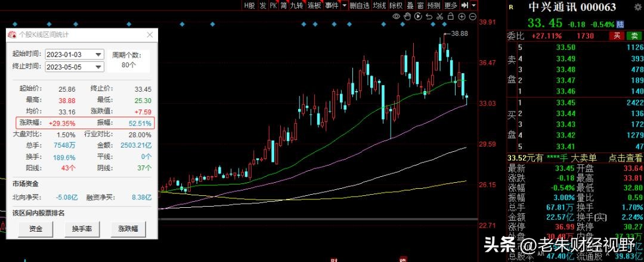Screen dimensions: 644x262
Task: Expand dropdown arrow next to 事件
Action: pos(343,5)
